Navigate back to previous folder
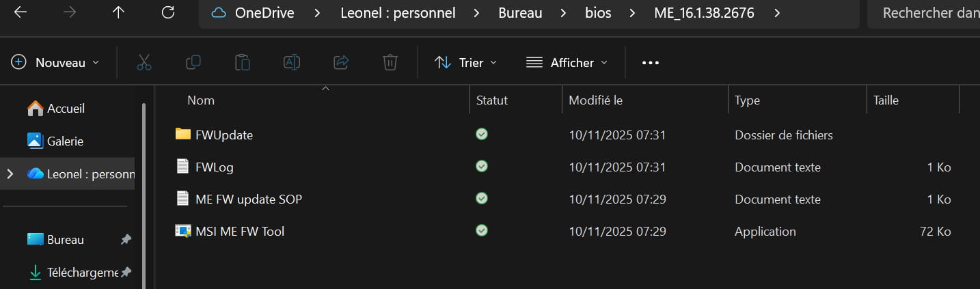The width and height of the screenshot is (980, 289). click(x=21, y=12)
